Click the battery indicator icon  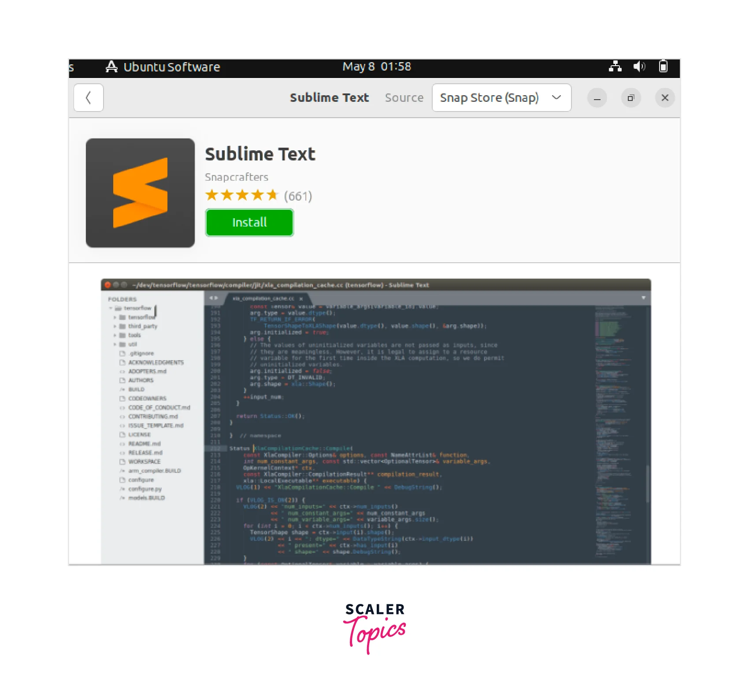663,67
